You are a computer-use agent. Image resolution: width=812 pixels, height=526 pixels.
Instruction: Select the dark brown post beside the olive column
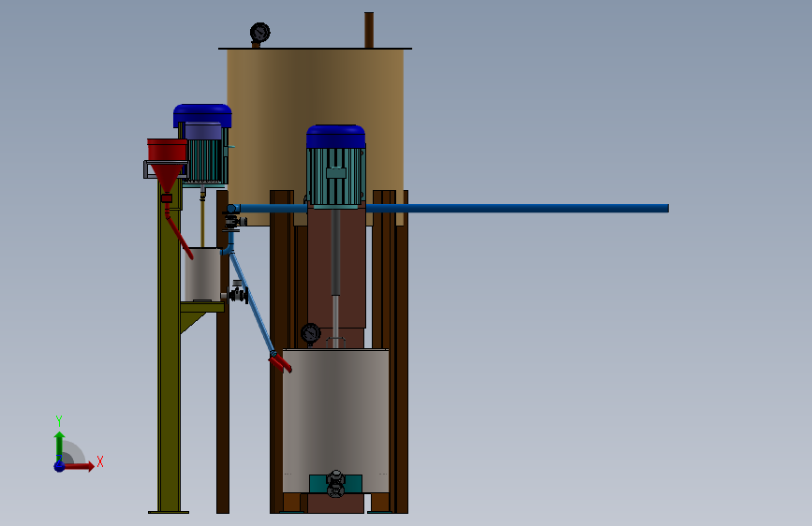click(223, 352)
